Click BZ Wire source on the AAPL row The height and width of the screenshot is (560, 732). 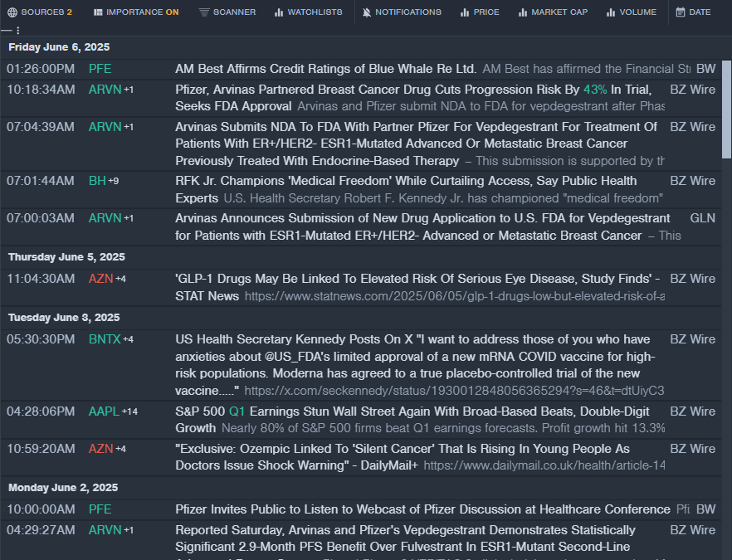pos(693,411)
